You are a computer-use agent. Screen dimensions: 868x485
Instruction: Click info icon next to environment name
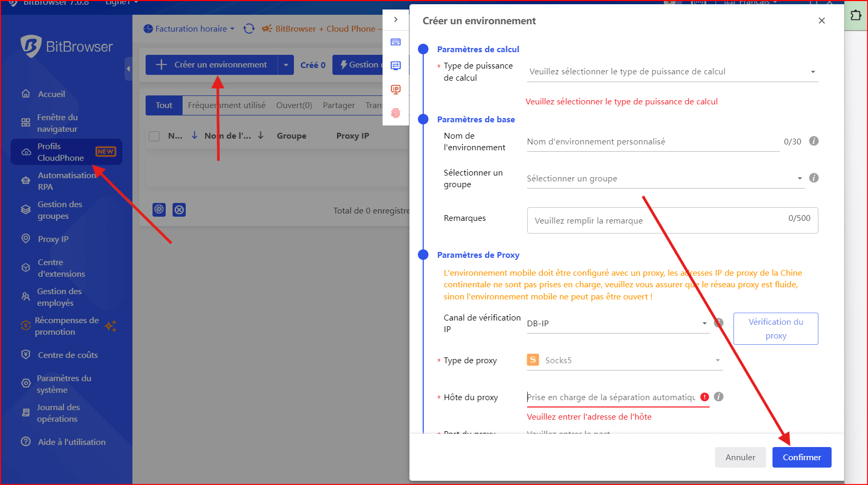(814, 141)
